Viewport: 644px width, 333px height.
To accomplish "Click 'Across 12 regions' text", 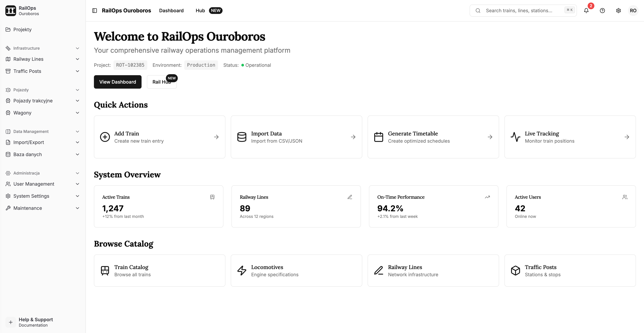I will pos(256,216).
